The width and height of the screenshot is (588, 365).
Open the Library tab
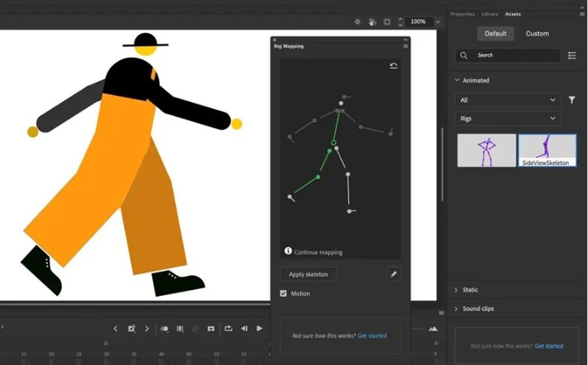490,14
